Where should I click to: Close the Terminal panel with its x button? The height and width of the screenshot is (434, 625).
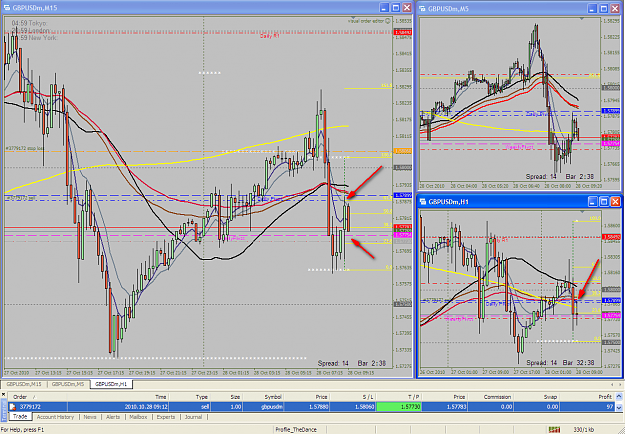[3, 395]
